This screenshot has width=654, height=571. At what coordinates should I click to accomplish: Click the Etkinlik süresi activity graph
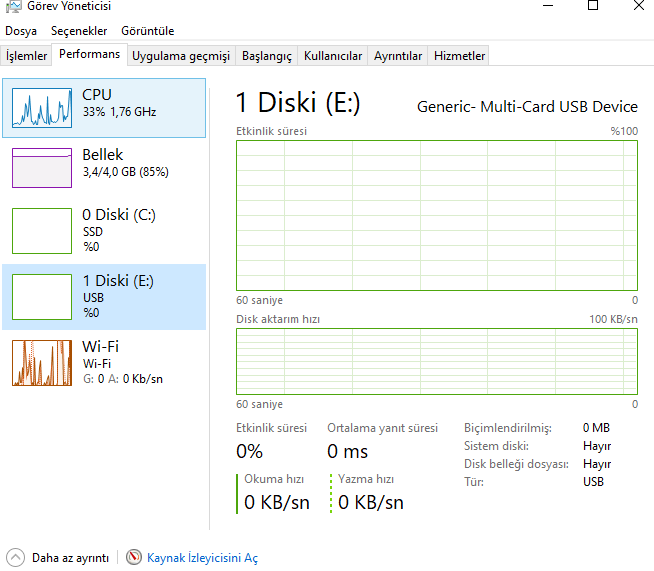pyautogui.click(x=436, y=216)
